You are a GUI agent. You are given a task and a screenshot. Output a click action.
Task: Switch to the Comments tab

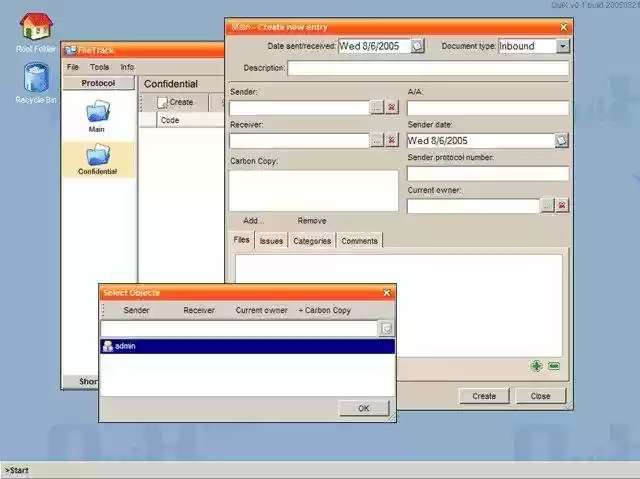tap(359, 241)
